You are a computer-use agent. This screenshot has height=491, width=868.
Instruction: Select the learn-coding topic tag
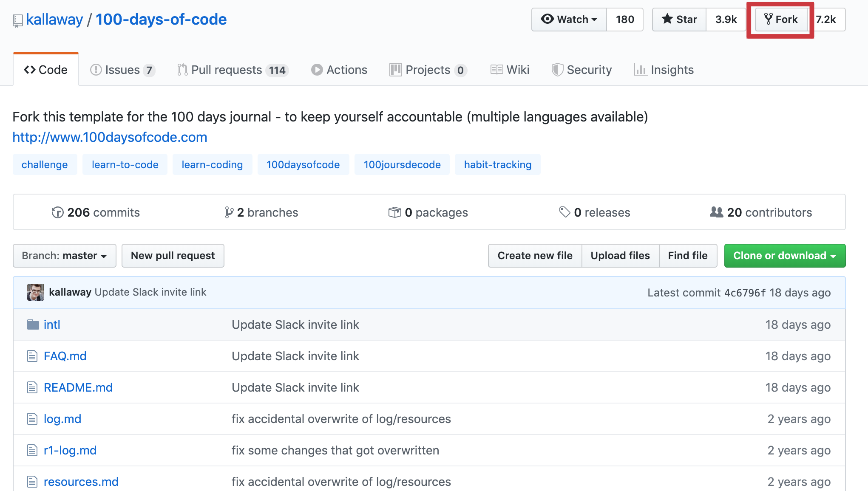(x=212, y=164)
